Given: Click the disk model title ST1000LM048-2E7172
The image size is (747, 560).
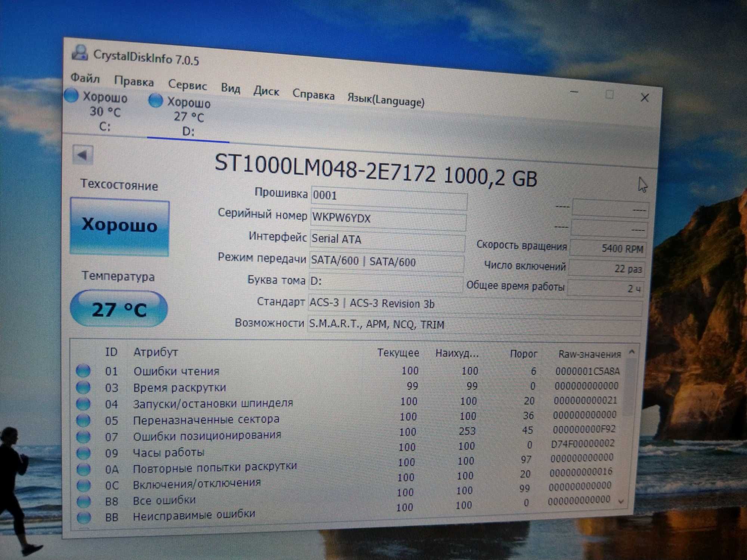Looking at the screenshot, I should click(325, 168).
